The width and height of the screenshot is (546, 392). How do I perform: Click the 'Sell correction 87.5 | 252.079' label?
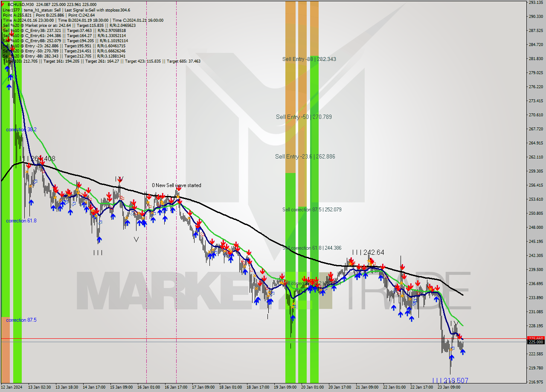pos(312,209)
